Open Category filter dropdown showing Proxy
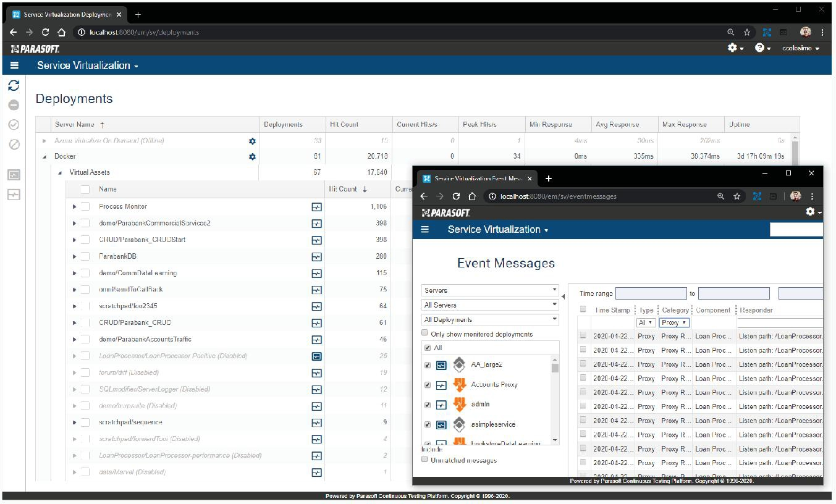The image size is (836, 504). (674, 322)
